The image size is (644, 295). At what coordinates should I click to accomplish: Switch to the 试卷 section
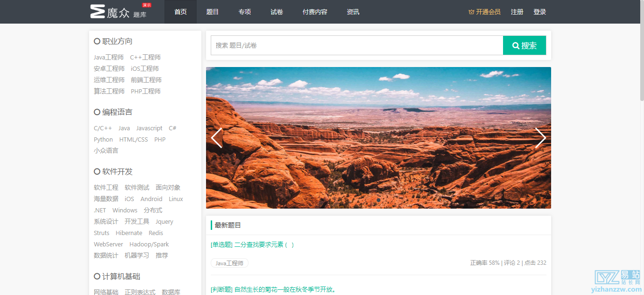pos(276,12)
